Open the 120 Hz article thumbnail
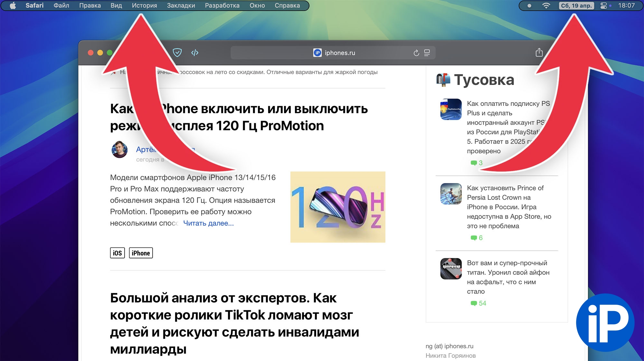The width and height of the screenshot is (644, 361). pyautogui.click(x=337, y=207)
